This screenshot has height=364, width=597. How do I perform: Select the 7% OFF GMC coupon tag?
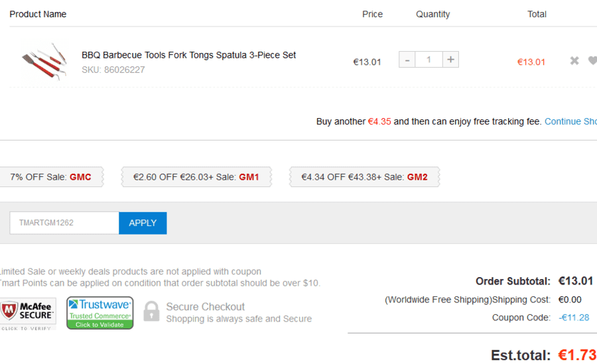51,177
